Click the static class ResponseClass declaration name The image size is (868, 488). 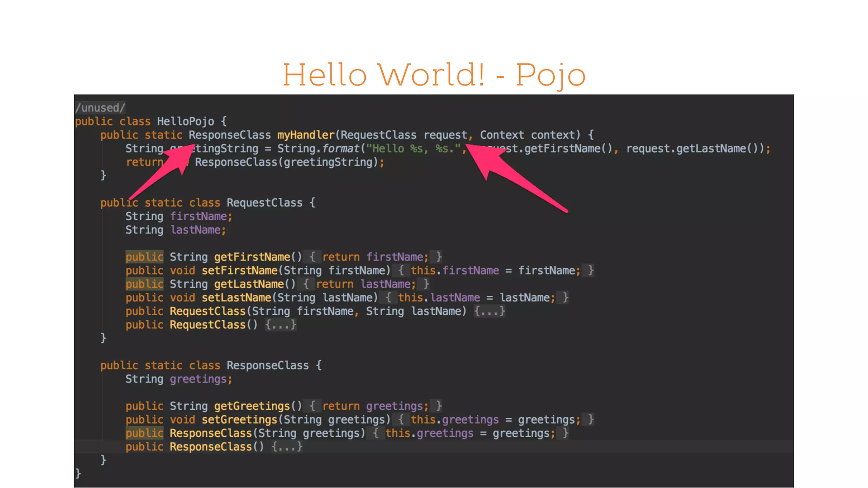(267, 366)
